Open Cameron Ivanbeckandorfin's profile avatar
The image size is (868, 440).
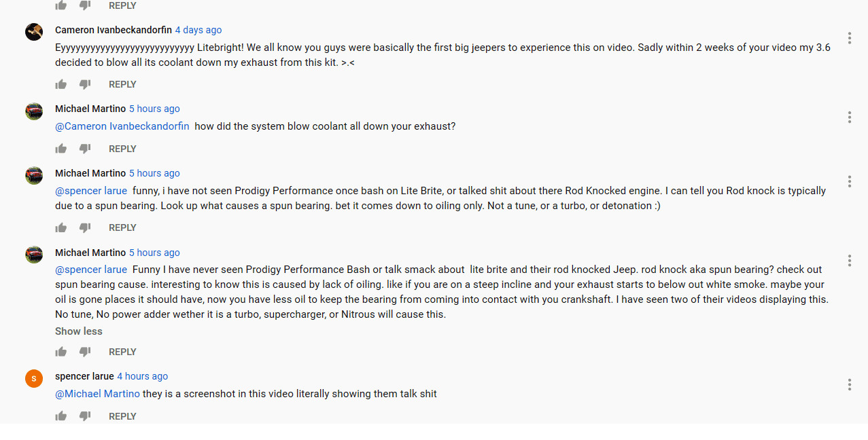[34, 32]
